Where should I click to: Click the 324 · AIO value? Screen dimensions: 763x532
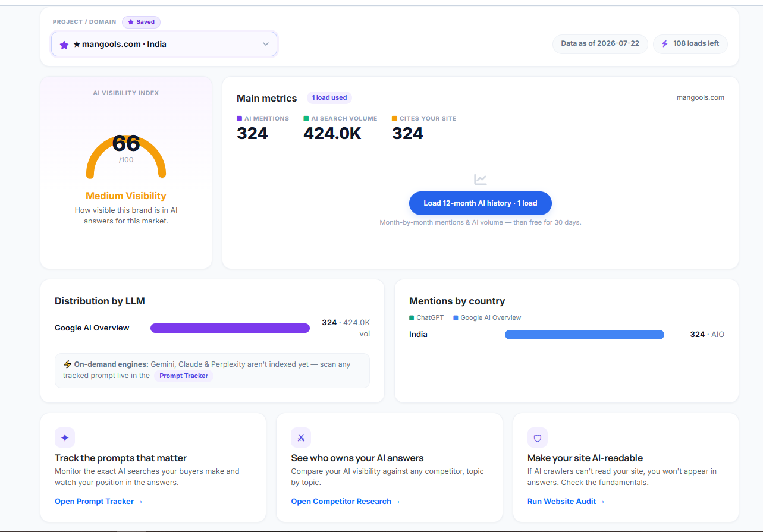click(707, 334)
